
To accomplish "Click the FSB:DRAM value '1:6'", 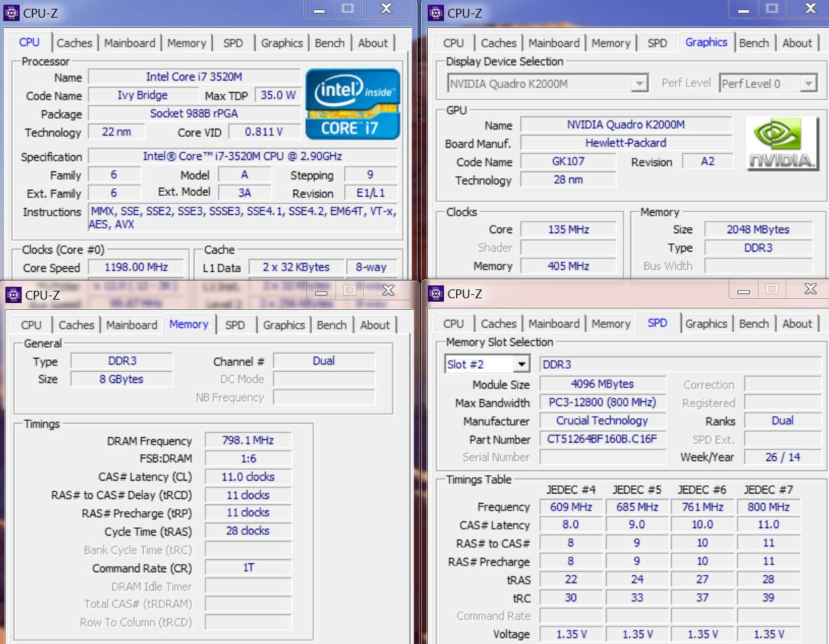I will coord(247,458).
